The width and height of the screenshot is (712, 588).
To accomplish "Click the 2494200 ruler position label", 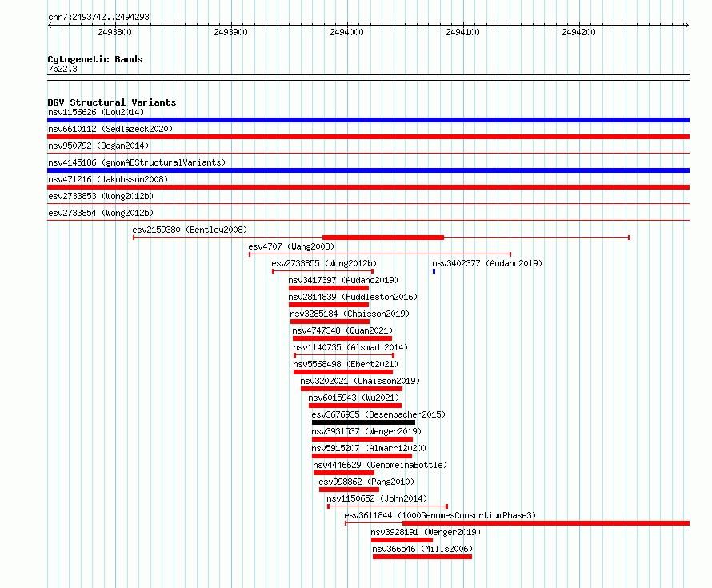I will pyautogui.click(x=578, y=32).
